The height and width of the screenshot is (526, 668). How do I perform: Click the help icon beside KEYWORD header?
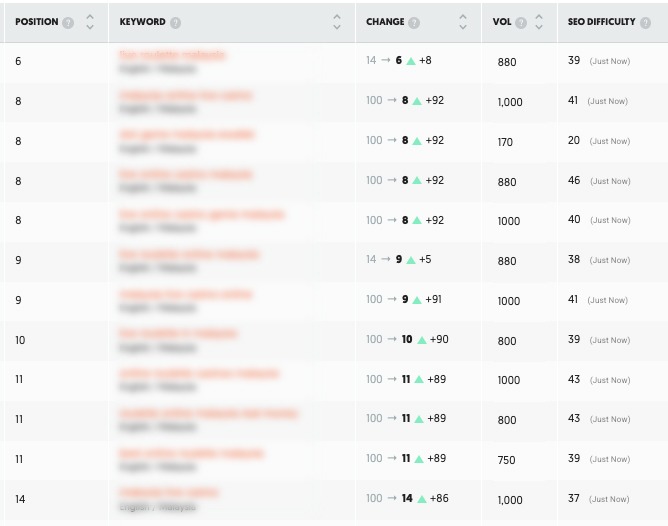pyautogui.click(x=175, y=23)
